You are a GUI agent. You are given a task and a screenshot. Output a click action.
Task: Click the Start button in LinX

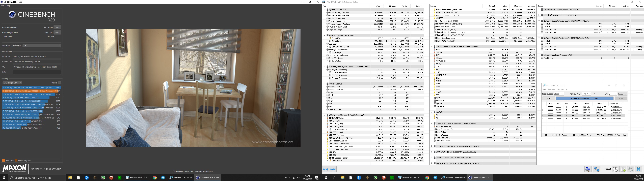549,99
